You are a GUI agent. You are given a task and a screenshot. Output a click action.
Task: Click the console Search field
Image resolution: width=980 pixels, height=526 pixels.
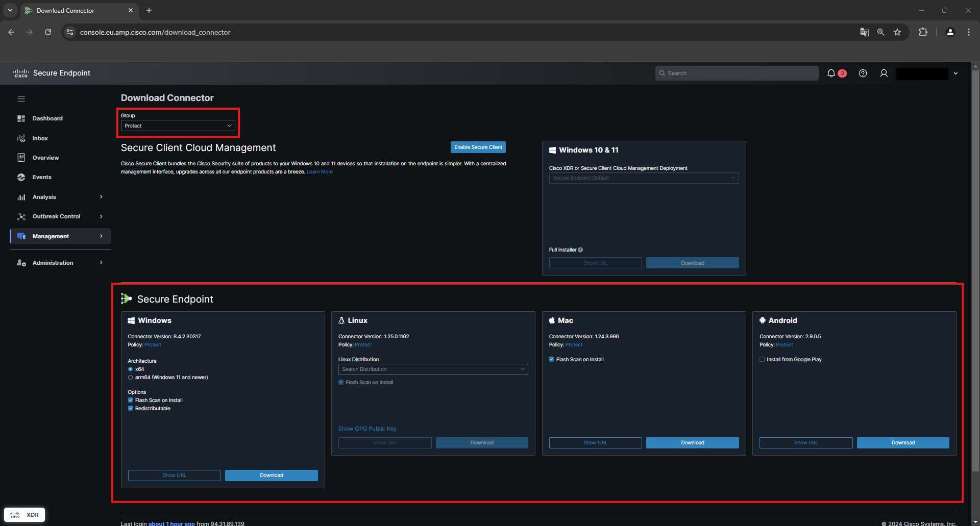coord(737,73)
